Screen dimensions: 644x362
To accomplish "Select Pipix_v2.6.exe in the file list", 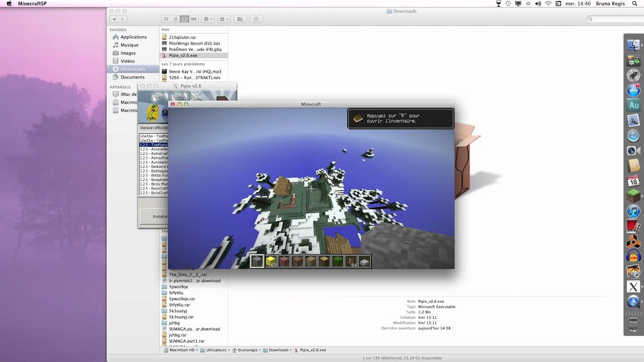I will (x=194, y=56).
